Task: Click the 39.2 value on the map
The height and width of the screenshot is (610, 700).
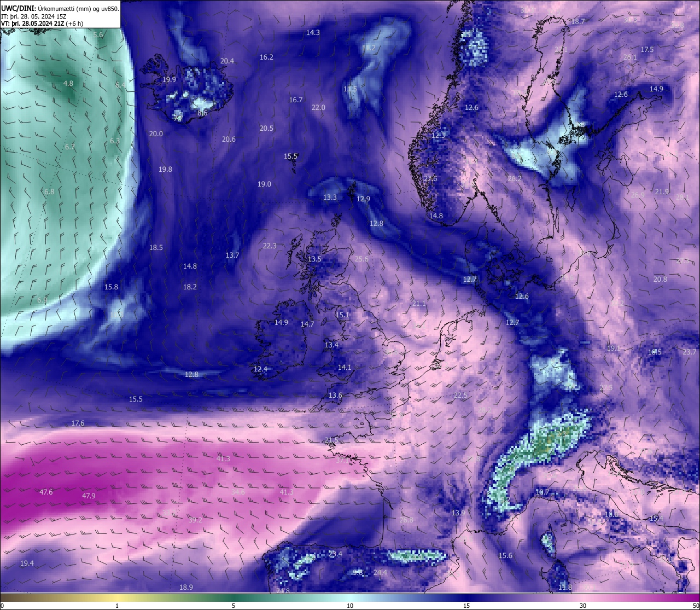Action: (195, 520)
